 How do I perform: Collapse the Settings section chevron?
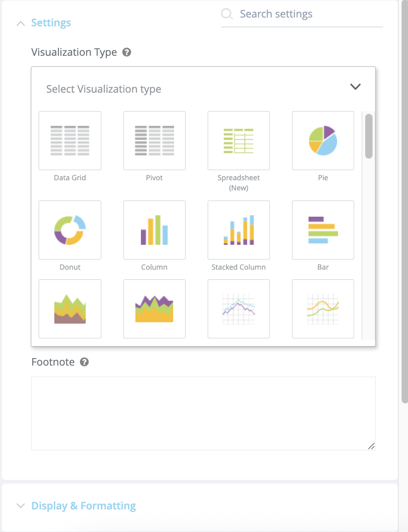(x=21, y=24)
